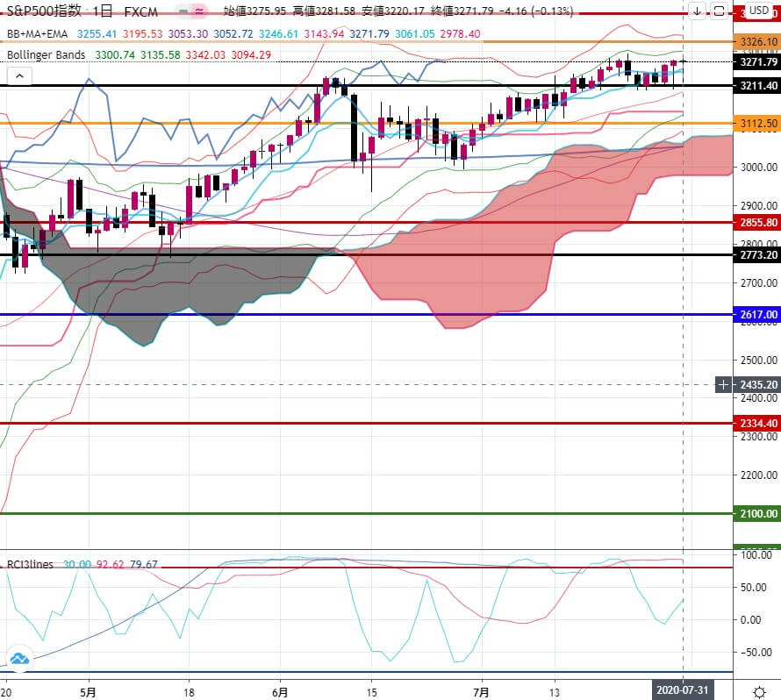781x700 pixels.
Task: Click the 高値3281.58 high value
Action: coord(324,11)
